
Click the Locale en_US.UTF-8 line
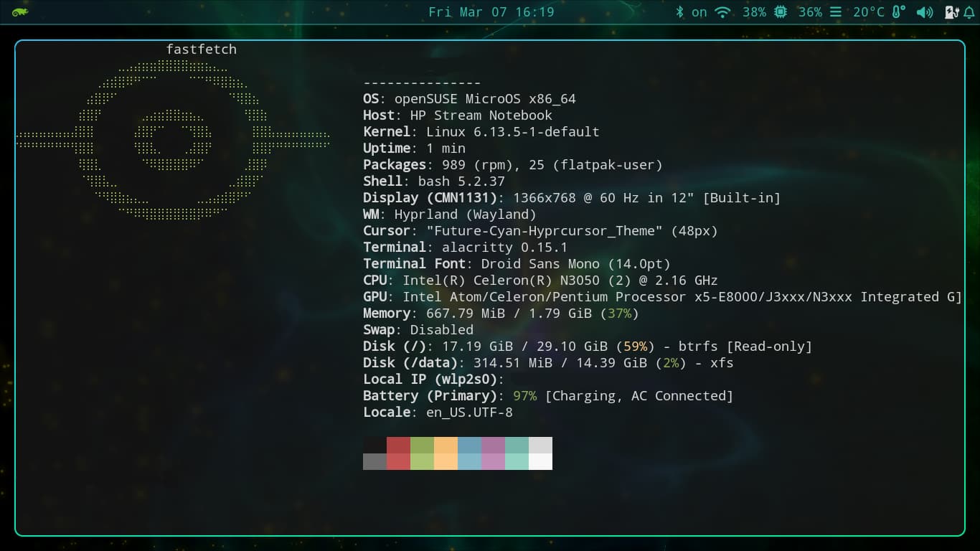[x=438, y=413]
